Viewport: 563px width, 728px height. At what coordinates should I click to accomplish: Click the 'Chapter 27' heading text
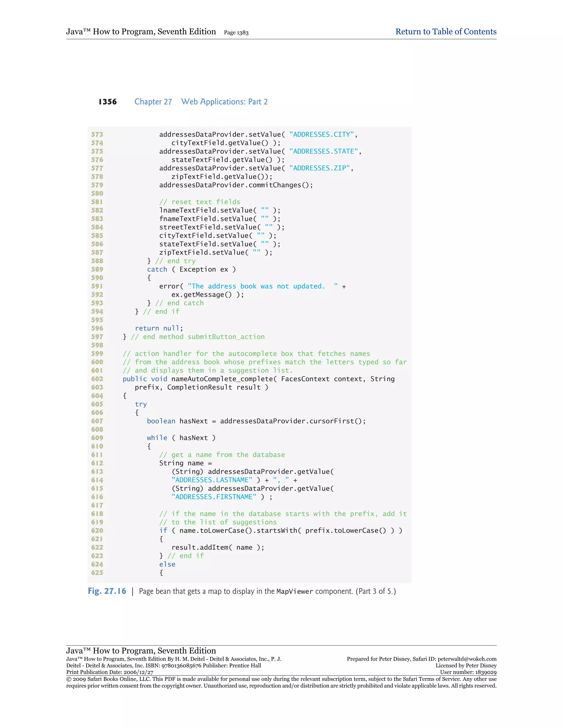click(x=153, y=102)
